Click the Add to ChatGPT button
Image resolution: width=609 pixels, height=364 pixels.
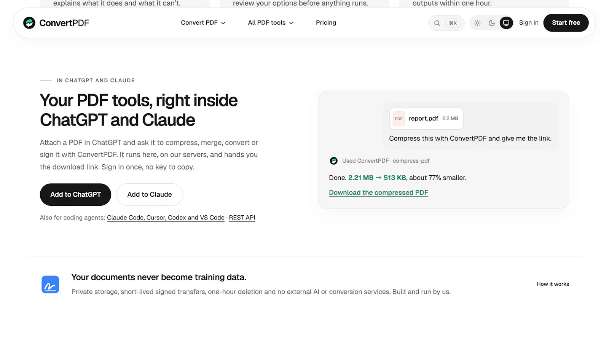(75, 195)
